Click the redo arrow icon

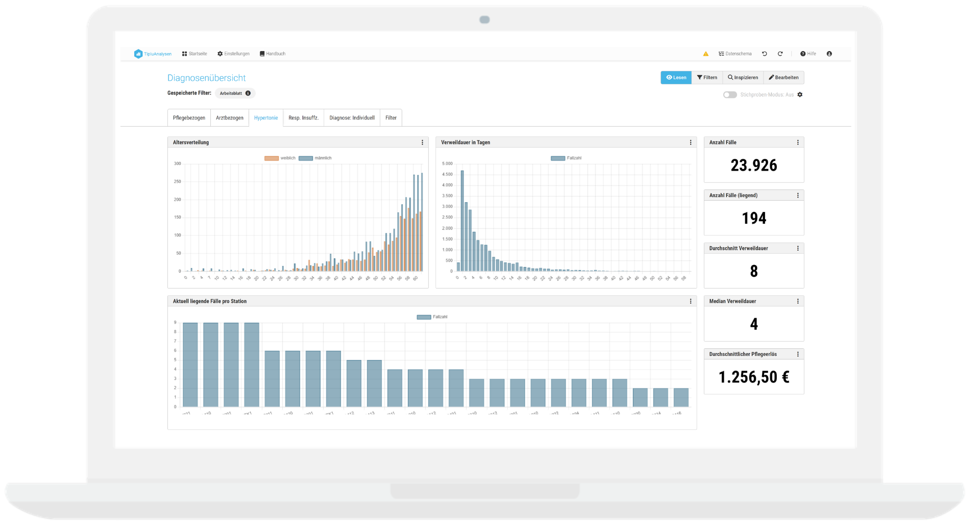coord(780,54)
